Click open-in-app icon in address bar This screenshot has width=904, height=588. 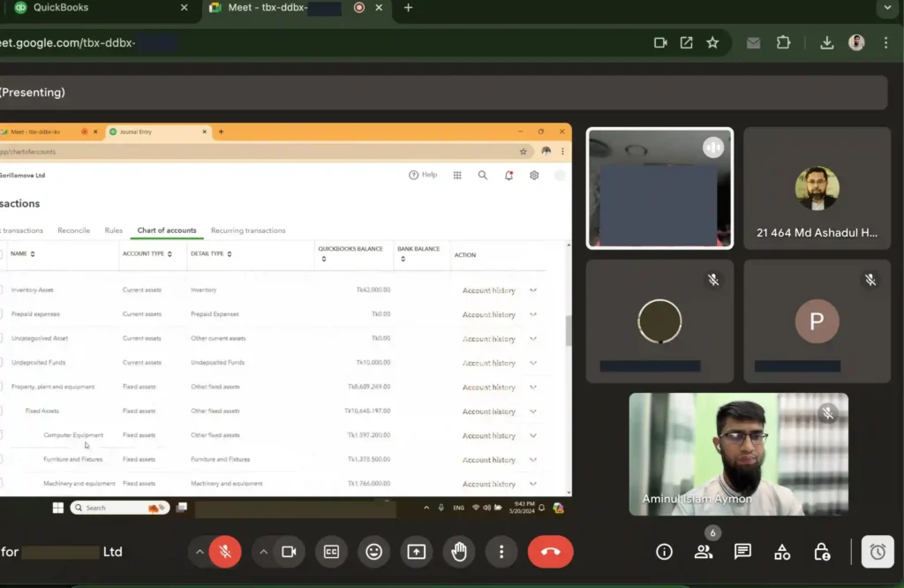click(x=686, y=42)
